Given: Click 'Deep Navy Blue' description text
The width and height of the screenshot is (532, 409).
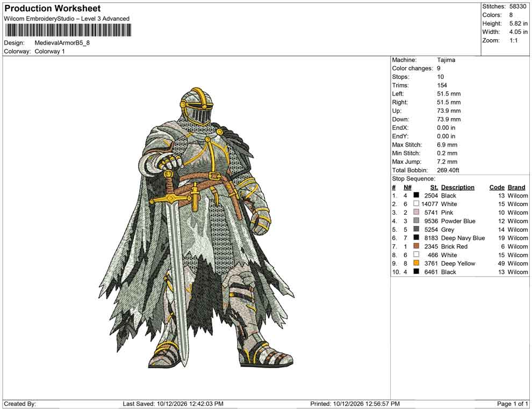Looking at the screenshot, I should tap(463, 238).
